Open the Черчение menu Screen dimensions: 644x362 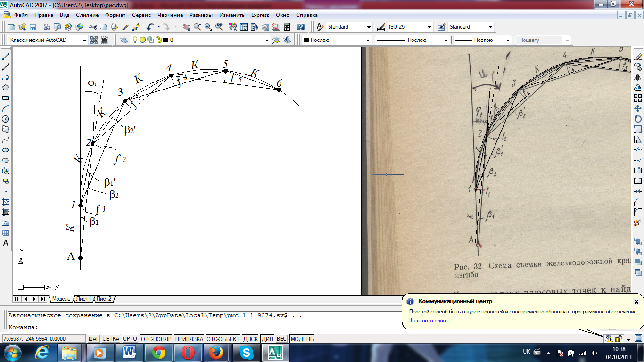tap(169, 15)
